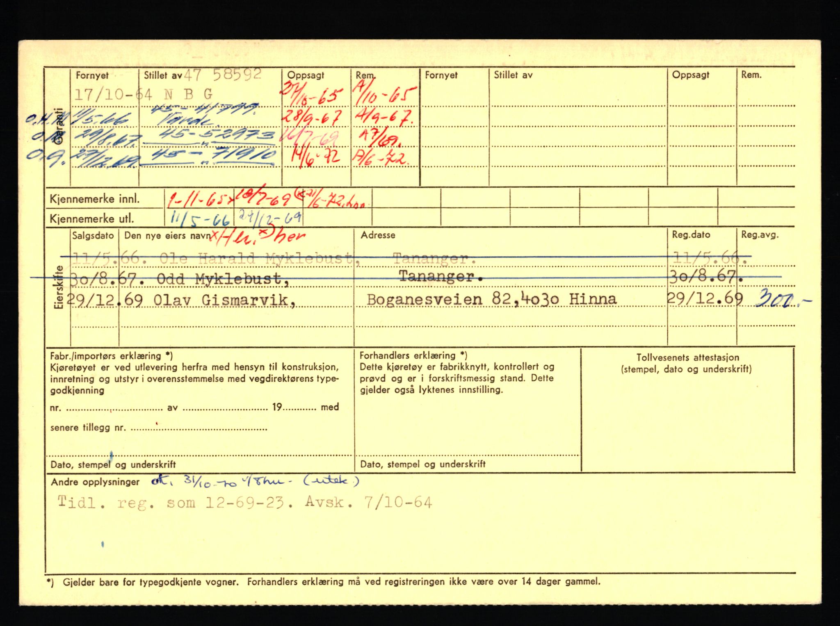Click the Fabr./importørs erklæring heading
The width and height of the screenshot is (840, 626).
[x=112, y=356]
